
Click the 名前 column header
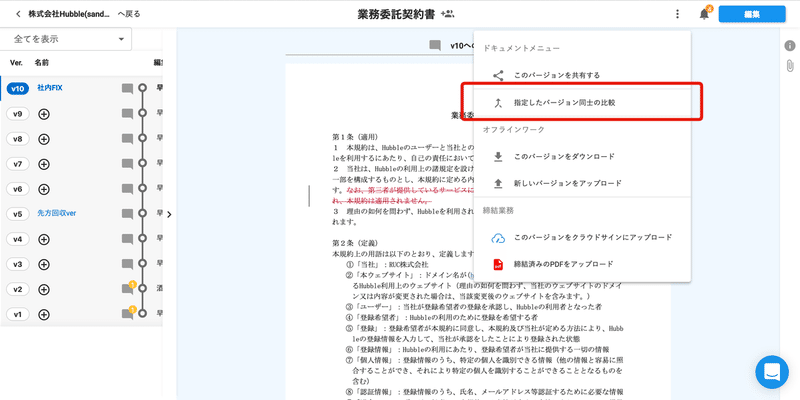click(42, 63)
